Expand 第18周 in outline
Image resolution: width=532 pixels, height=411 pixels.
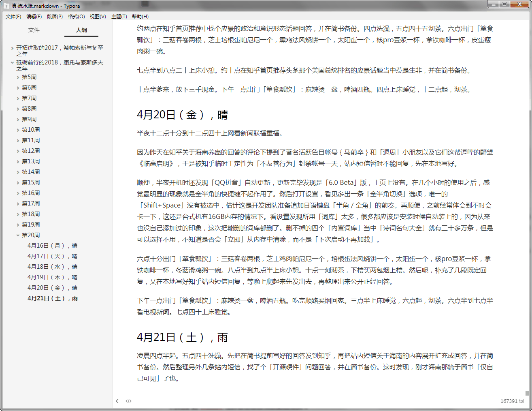point(18,214)
